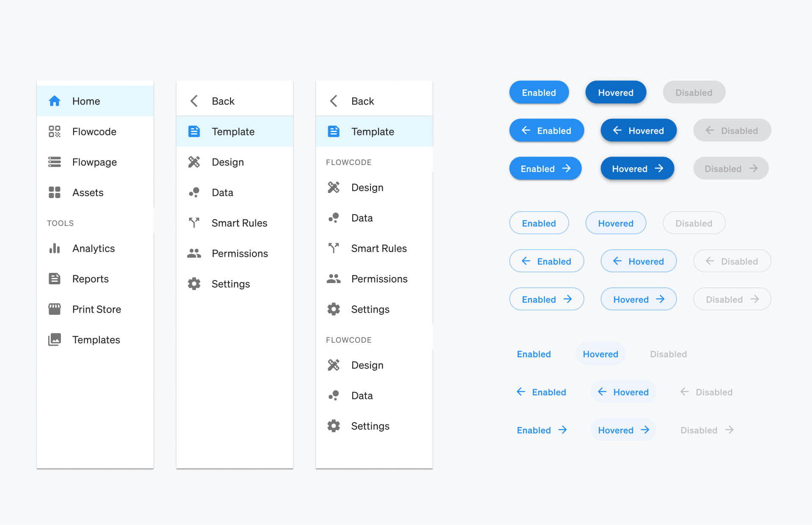Image resolution: width=812 pixels, height=525 pixels.
Task: Click text-only Hovered button with right arrow
Action: (x=623, y=430)
